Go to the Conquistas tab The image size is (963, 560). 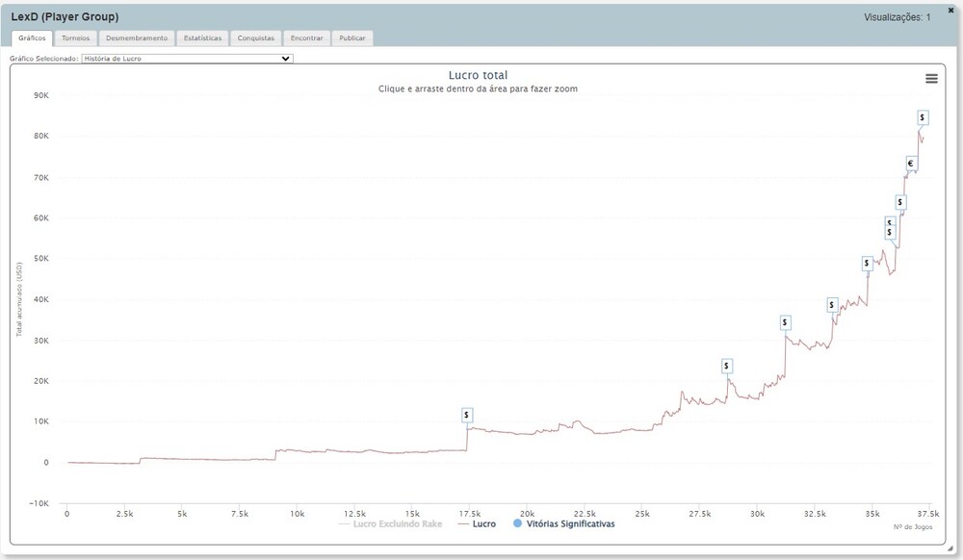(256, 38)
